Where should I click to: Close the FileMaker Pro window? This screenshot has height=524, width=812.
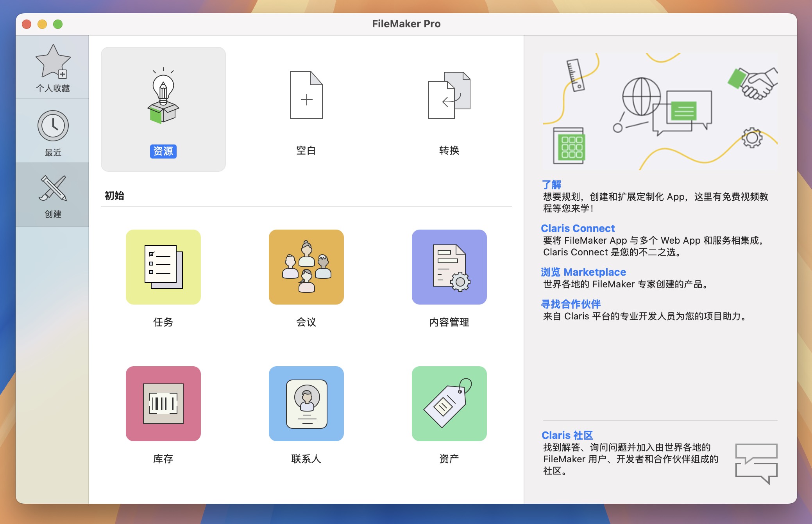pyautogui.click(x=27, y=24)
